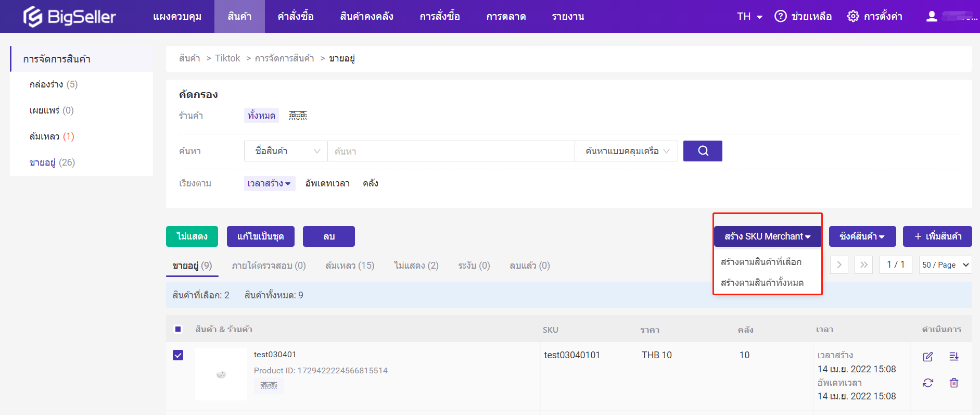
Task: Click the magnifier search button
Action: click(x=702, y=151)
